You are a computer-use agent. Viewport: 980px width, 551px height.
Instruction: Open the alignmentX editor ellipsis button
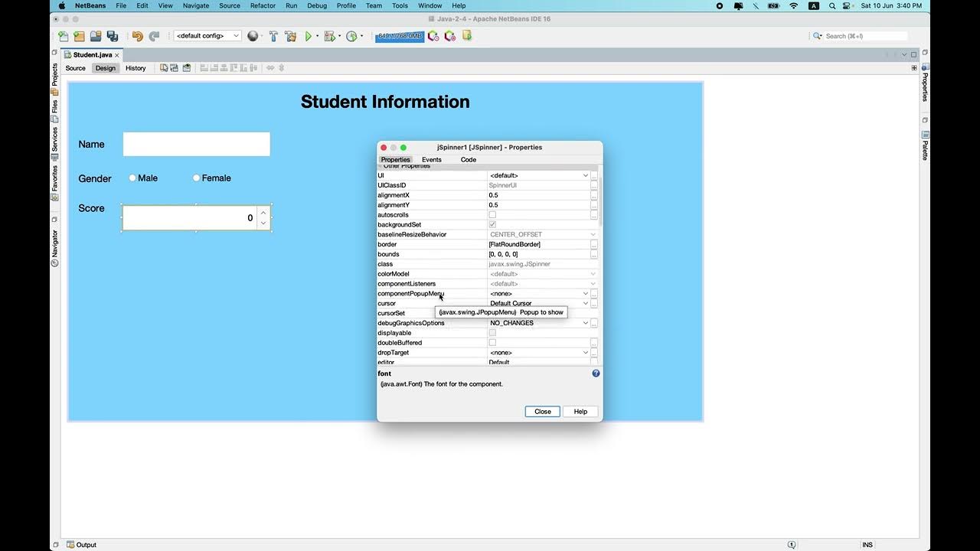(594, 195)
